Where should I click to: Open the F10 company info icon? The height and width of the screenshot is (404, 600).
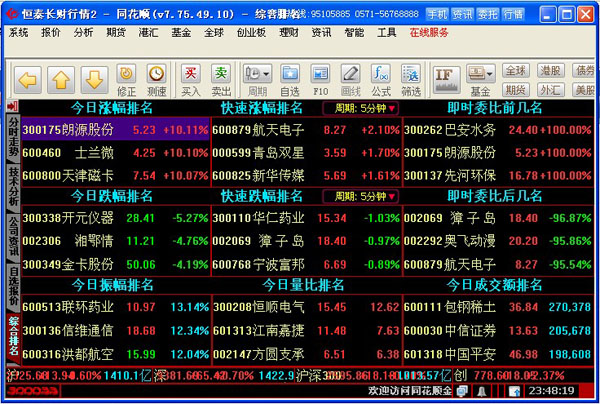pyautogui.click(x=320, y=80)
